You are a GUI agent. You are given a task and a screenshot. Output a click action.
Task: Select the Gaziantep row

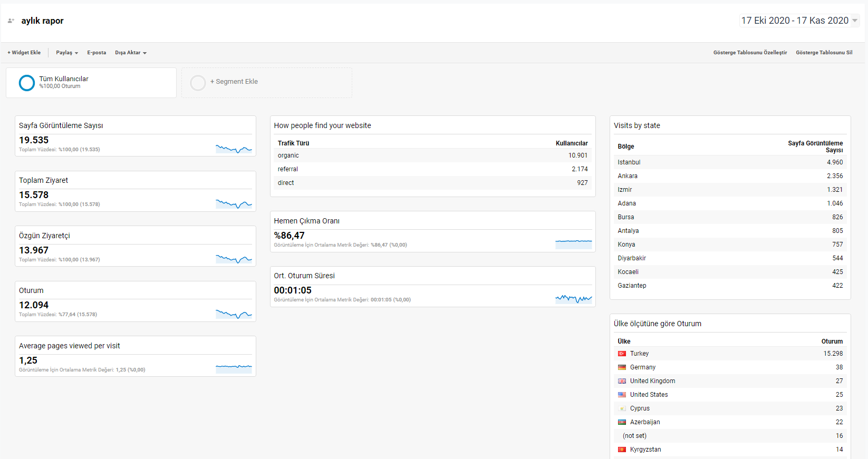pos(730,286)
